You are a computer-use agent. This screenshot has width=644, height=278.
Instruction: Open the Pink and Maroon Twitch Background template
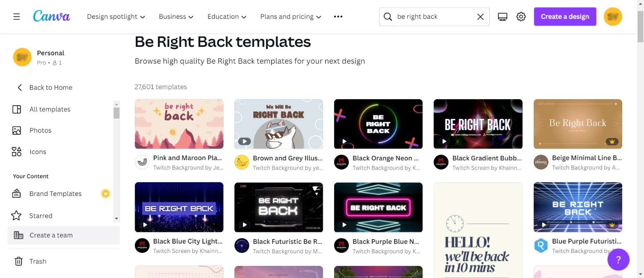(x=179, y=124)
